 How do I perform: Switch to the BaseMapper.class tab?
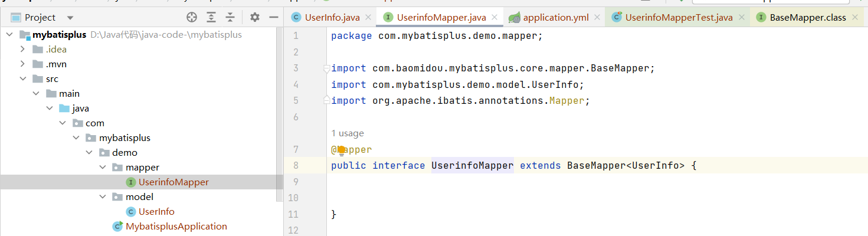808,18
